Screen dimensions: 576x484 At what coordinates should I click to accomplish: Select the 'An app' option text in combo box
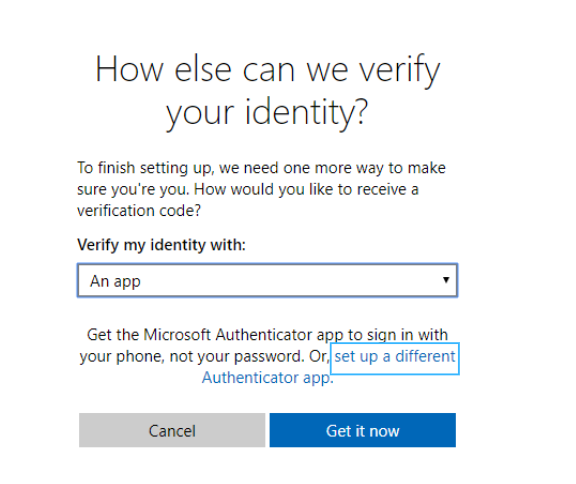coord(115,281)
